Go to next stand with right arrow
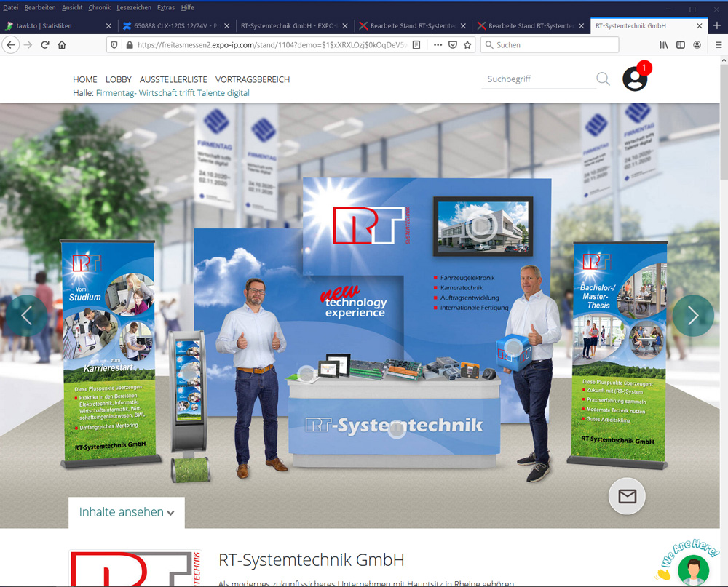The image size is (728, 587). click(x=693, y=316)
